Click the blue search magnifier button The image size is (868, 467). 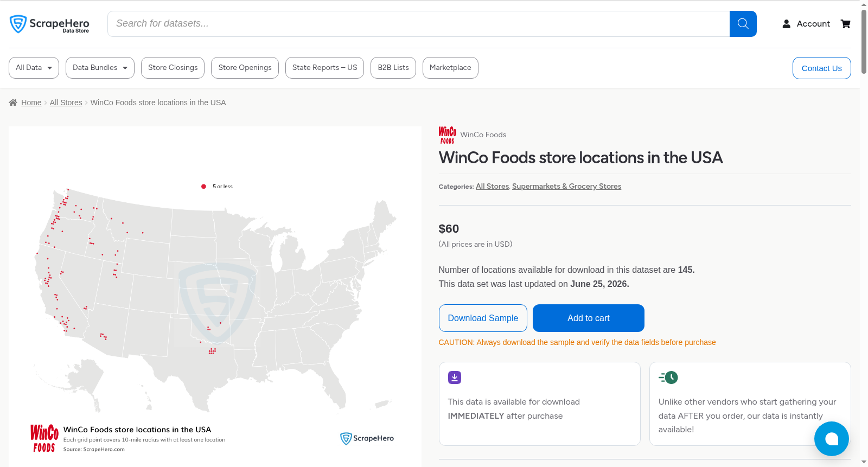(743, 24)
